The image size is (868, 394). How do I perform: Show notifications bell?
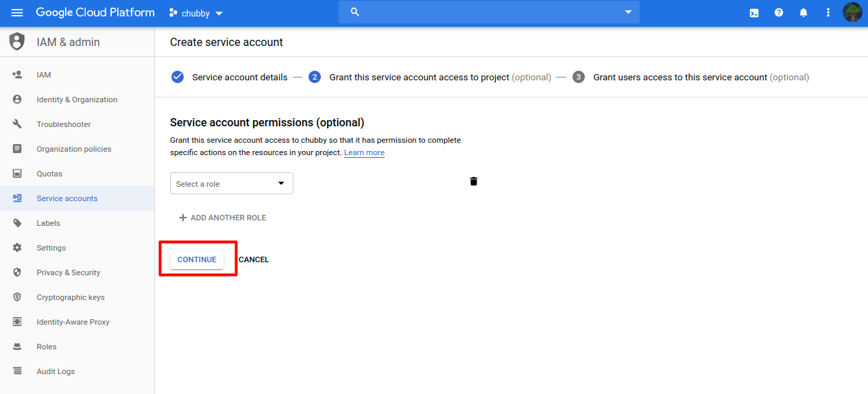point(804,12)
